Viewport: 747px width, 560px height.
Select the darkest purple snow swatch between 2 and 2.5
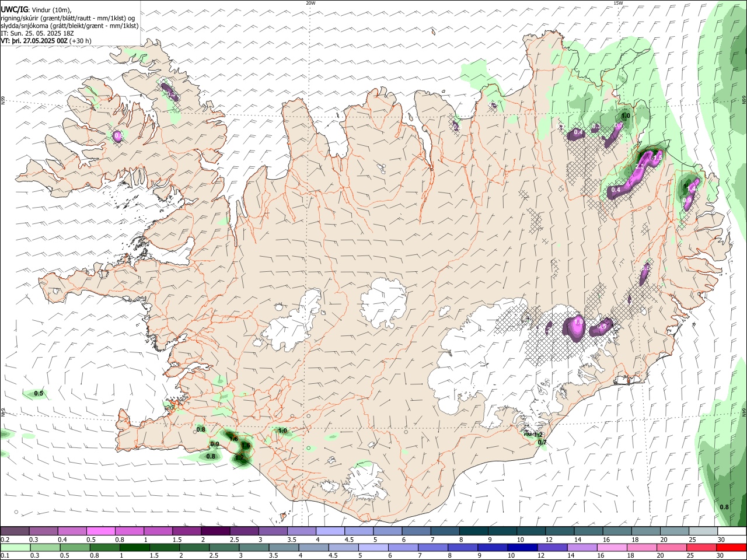pyautogui.click(x=215, y=531)
